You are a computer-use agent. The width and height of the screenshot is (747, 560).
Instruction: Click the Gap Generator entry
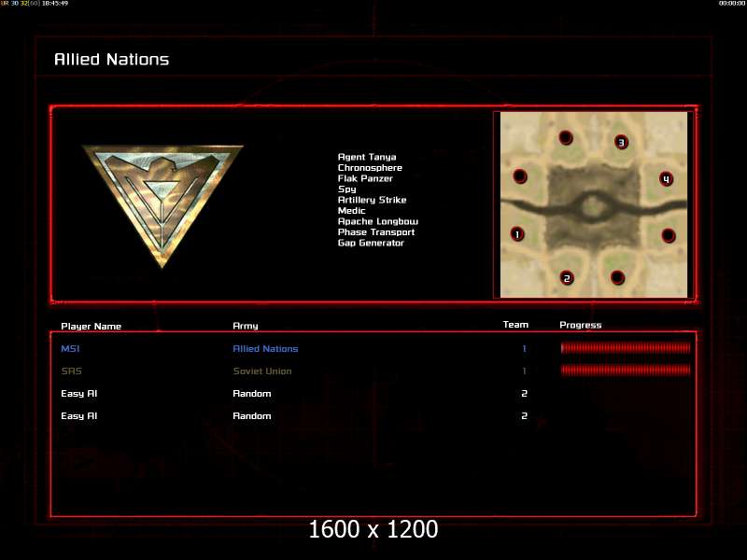tap(371, 243)
